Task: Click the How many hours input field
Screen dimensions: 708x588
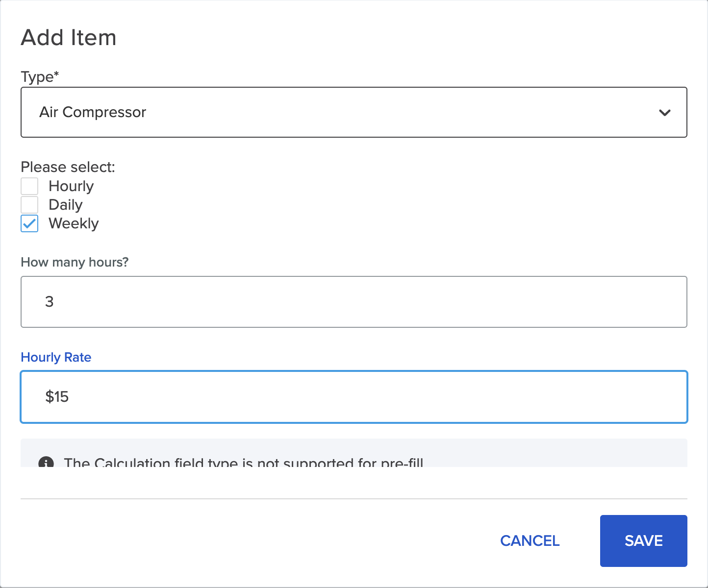Action: point(354,302)
